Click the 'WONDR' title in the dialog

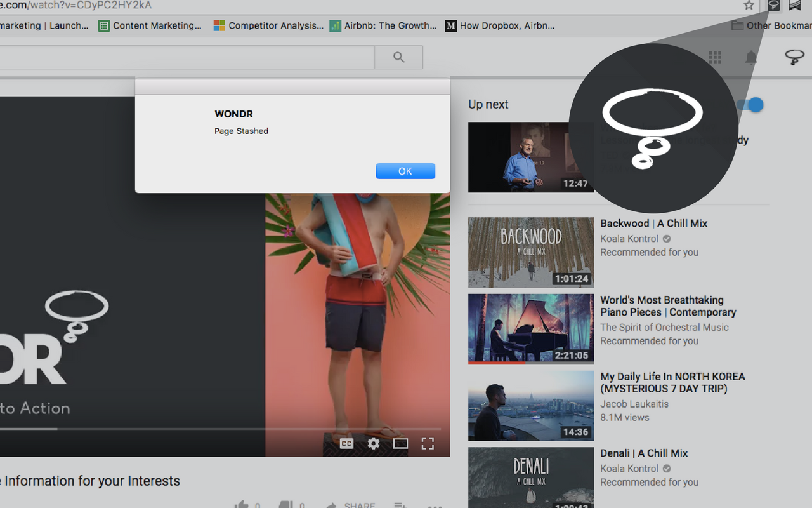[233, 114]
